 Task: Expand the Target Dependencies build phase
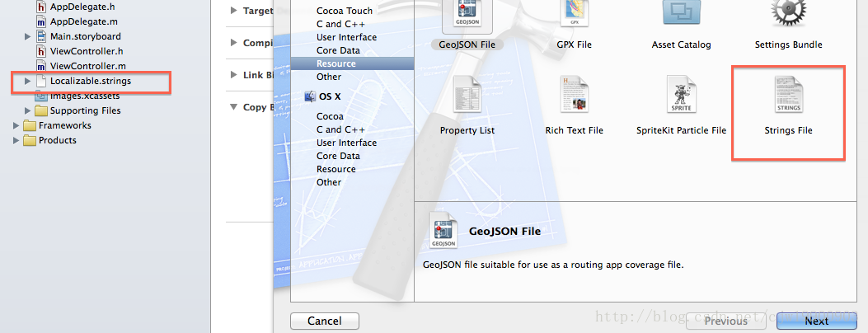click(233, 11)
